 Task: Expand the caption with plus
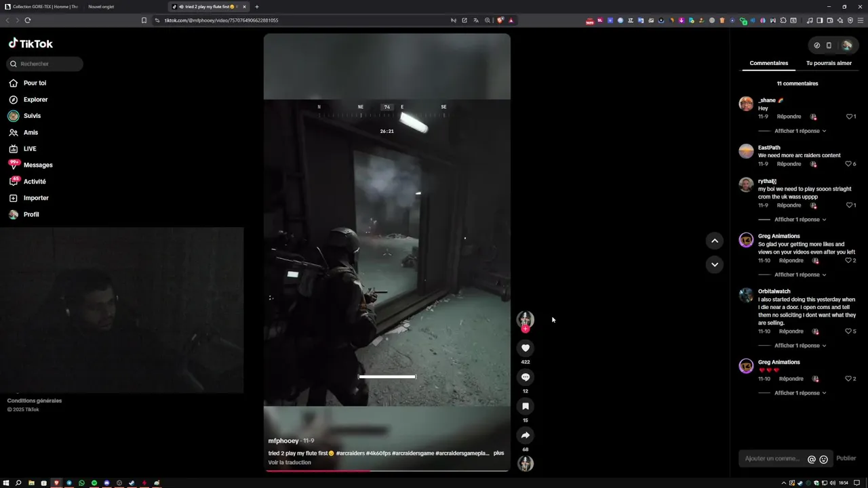point(498,453)
